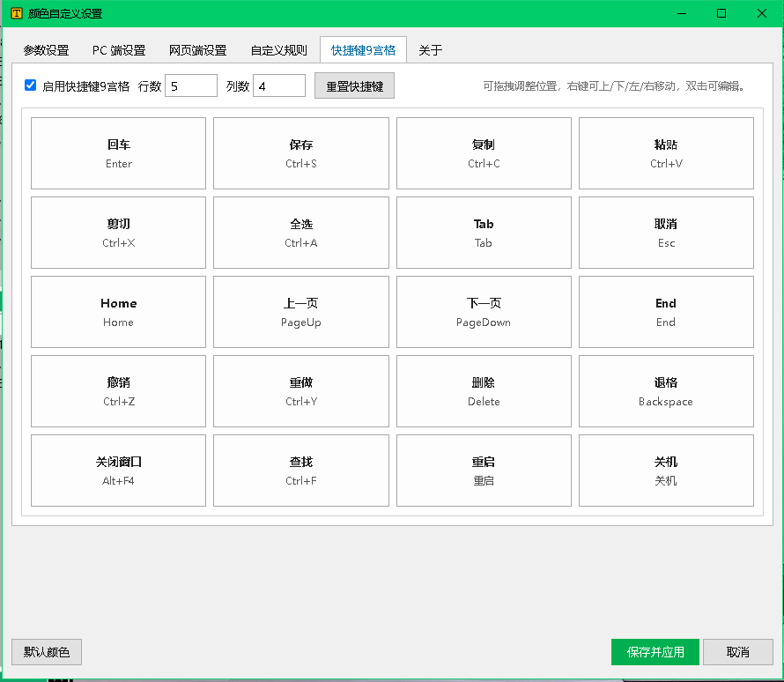Open the PC端设置 tab
Screen dimensions: 784x682
click(x=119, y=50)
